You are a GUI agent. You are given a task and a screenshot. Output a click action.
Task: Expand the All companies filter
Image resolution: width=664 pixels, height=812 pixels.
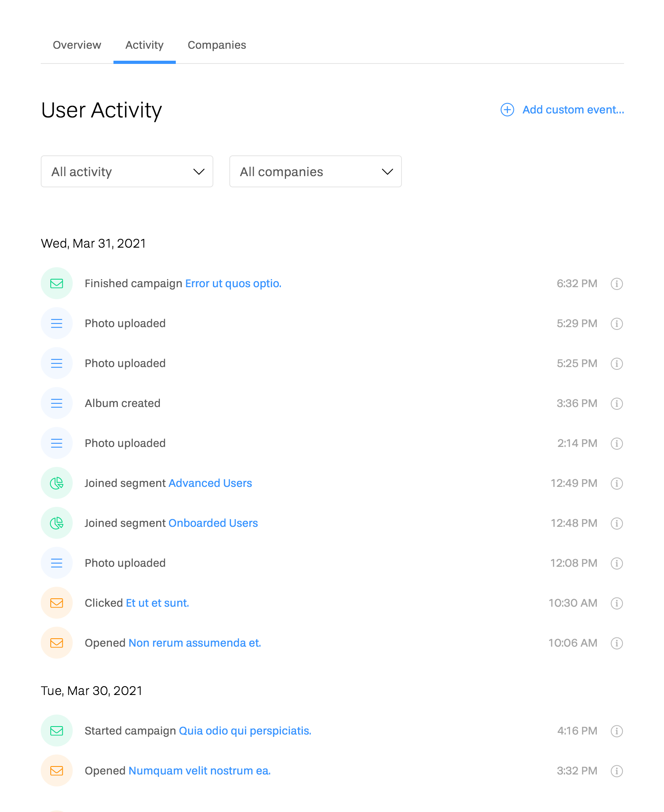(x=315, y=172)
